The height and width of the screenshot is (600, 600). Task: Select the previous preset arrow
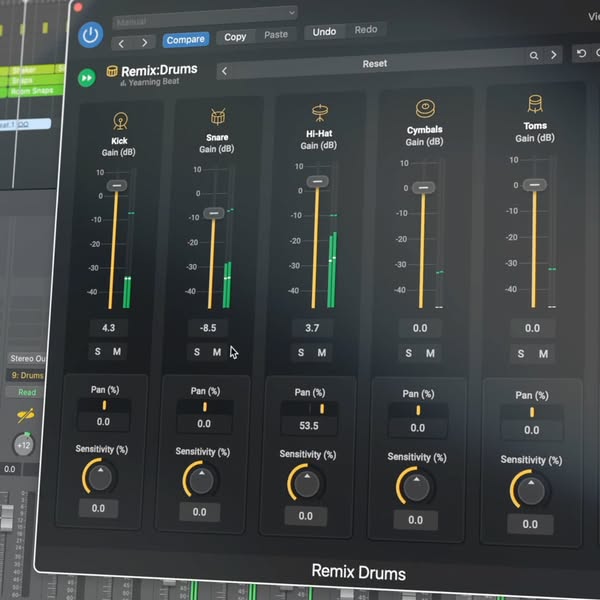[121, 44]
